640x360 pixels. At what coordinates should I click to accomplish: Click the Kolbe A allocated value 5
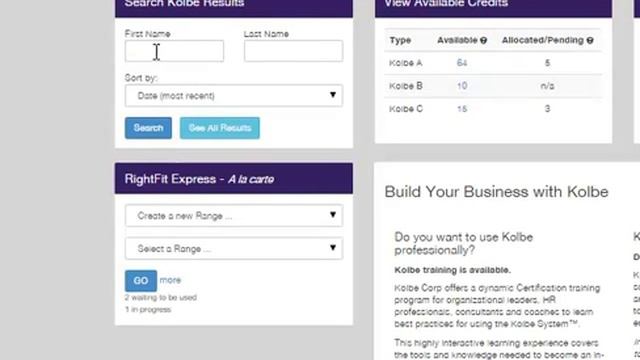(x=547, y=63)
